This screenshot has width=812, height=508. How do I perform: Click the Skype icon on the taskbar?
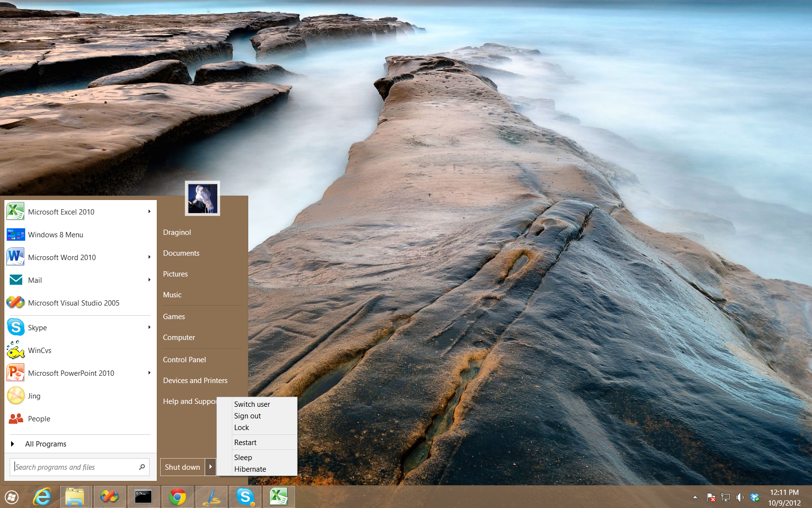[x=245, y=497]
